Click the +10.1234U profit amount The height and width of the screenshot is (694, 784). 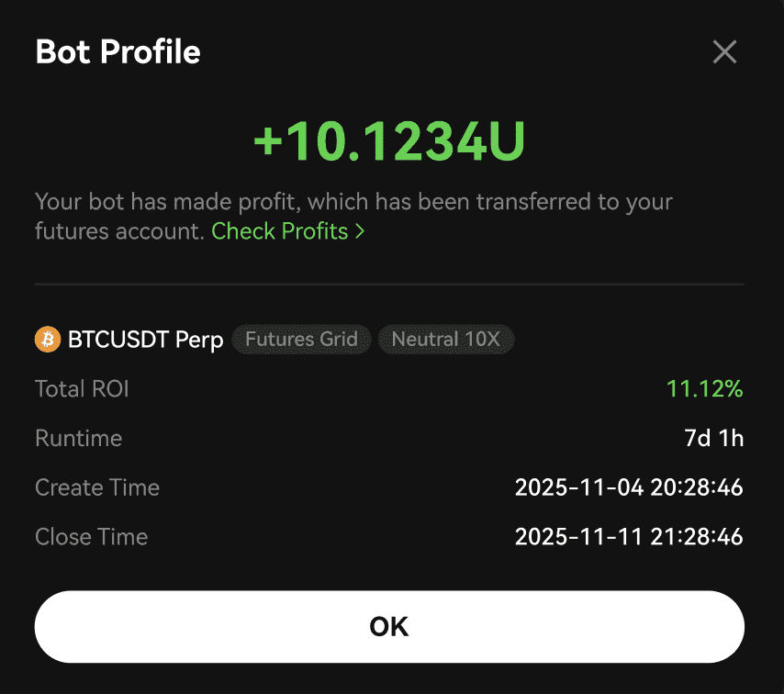coord(389,141)
